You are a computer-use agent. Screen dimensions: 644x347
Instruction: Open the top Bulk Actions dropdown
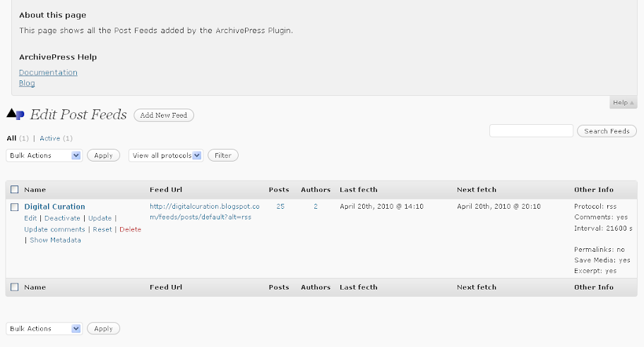(44, 155)
